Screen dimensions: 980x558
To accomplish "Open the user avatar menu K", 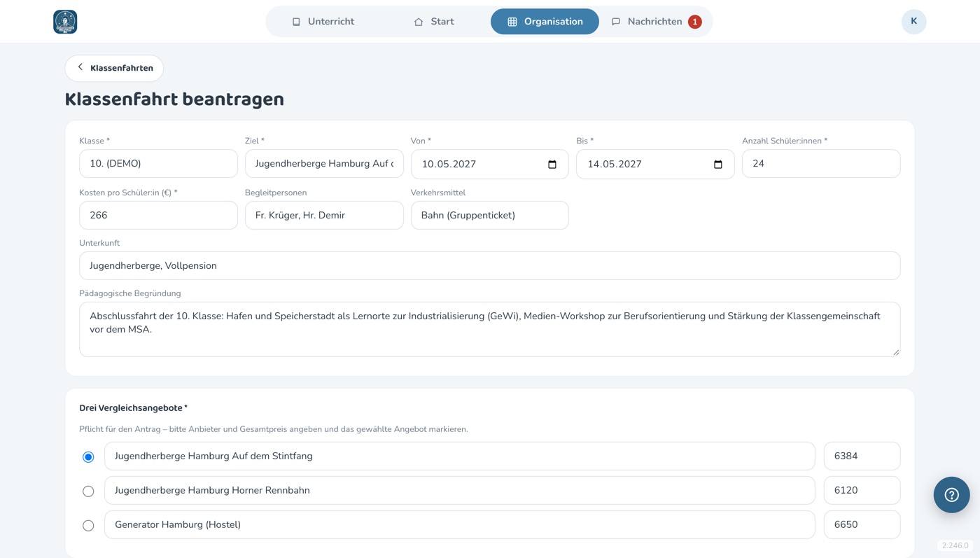I will (913, 22).
